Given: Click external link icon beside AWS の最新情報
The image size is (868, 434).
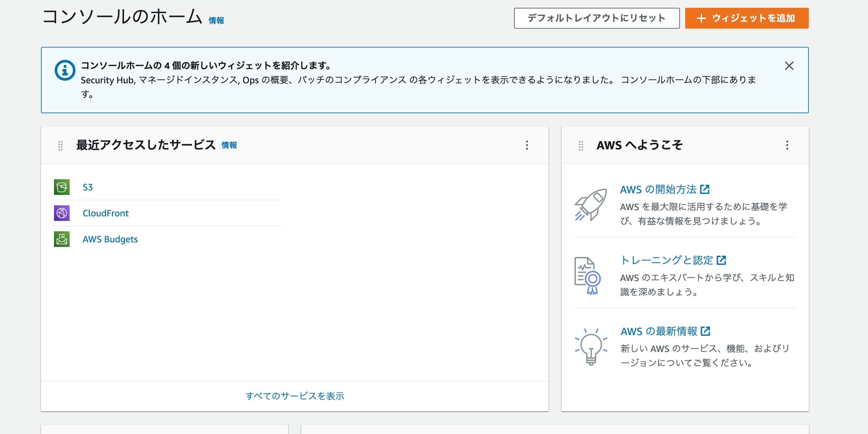Looking at the screenshot, I should tap(705, 331).
